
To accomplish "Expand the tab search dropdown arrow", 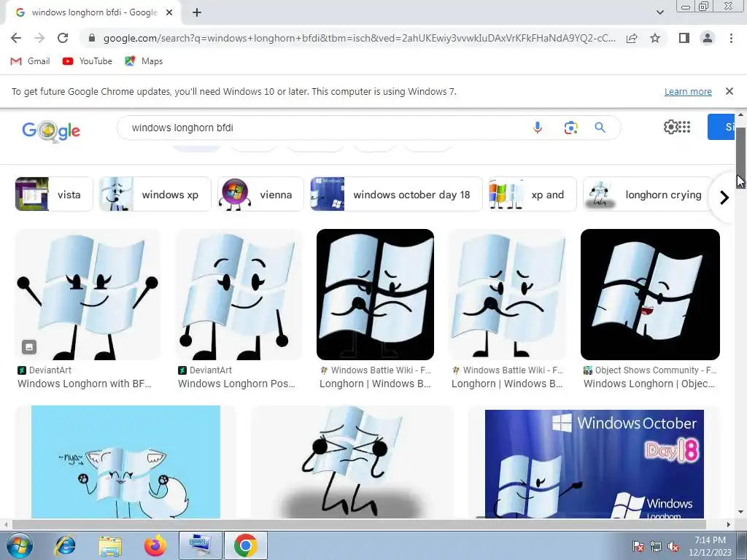I will (x=659, y=12).
